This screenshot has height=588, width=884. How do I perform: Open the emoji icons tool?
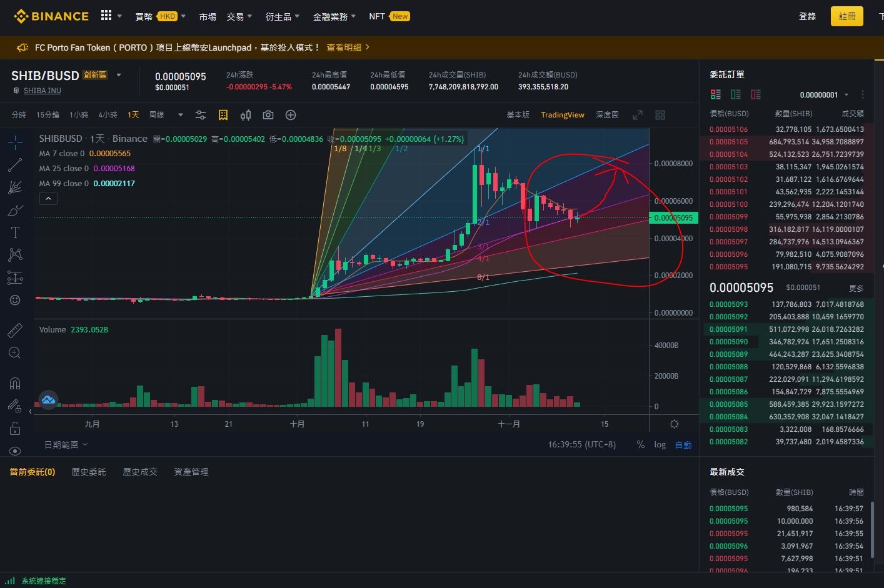coord(15,300)
